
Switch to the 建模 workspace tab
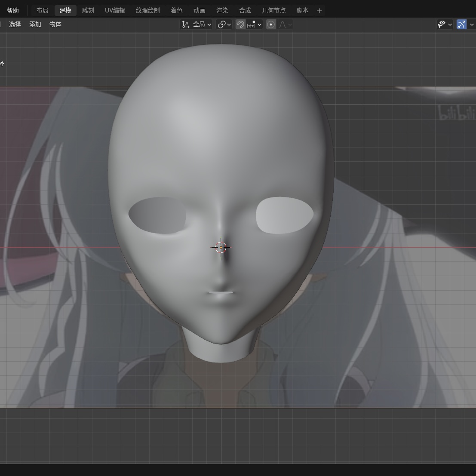pos(65,11)
